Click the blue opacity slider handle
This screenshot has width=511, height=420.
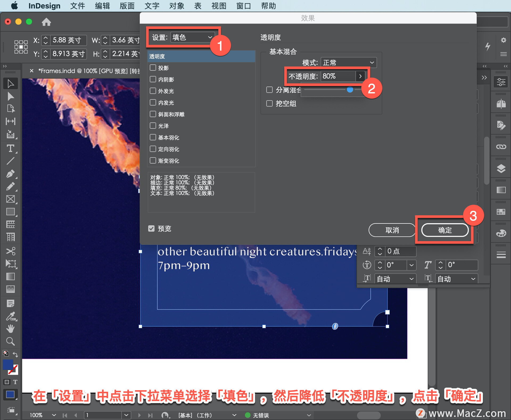pyautogui.click(x=350, y=90)
